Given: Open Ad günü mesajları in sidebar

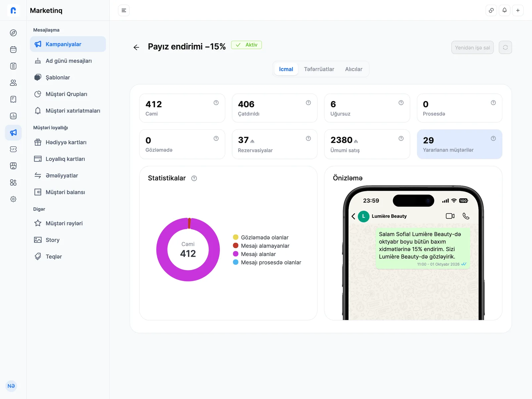Looking at the screenshot, I should pyautogui.click(x=68, y=61).
